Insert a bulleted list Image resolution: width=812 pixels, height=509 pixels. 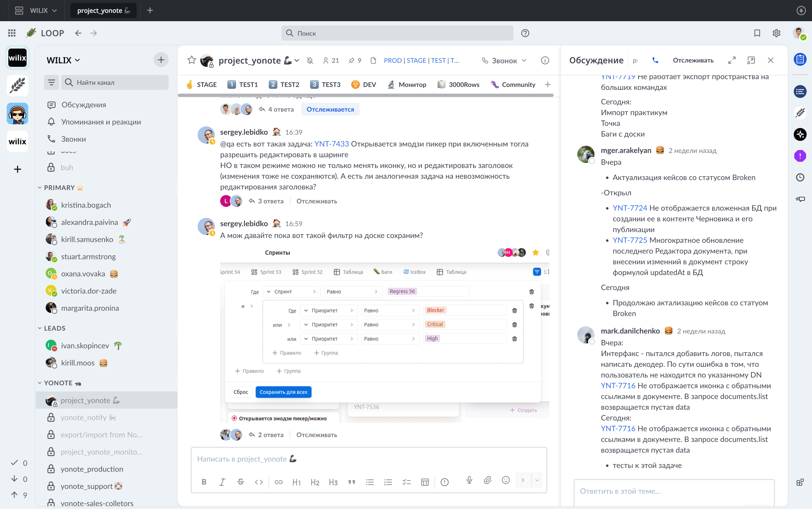pos(370,482)
